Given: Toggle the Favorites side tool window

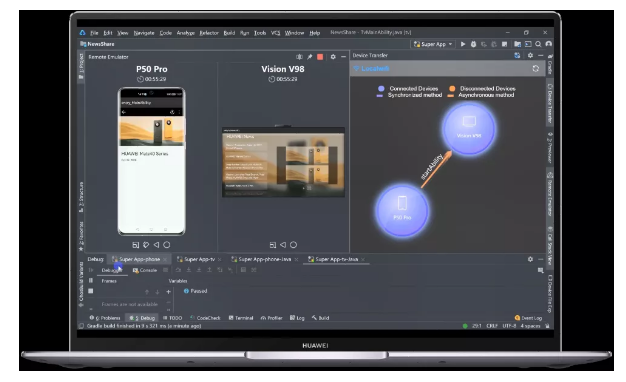Looking at the screenshot, I should point(81,236).
